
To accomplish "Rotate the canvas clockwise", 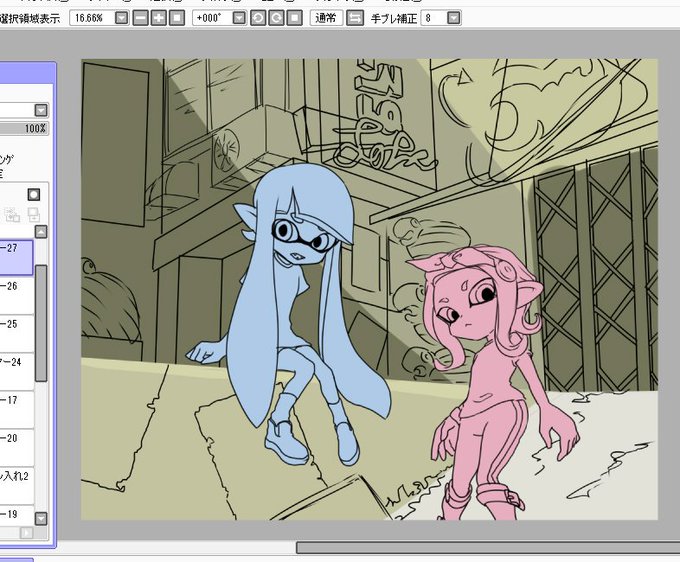I will point(276,18).
